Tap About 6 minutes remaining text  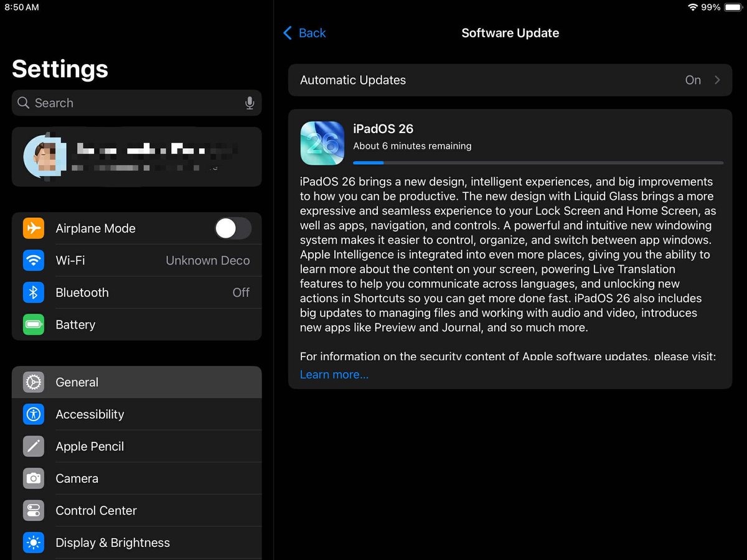(412, 146)
